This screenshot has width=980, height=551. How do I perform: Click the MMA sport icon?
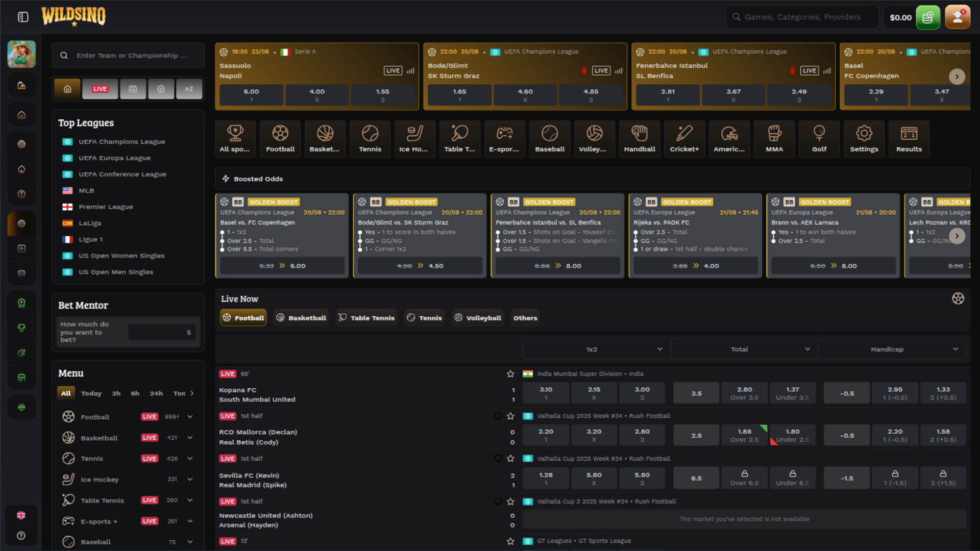(x=774, y=138)
